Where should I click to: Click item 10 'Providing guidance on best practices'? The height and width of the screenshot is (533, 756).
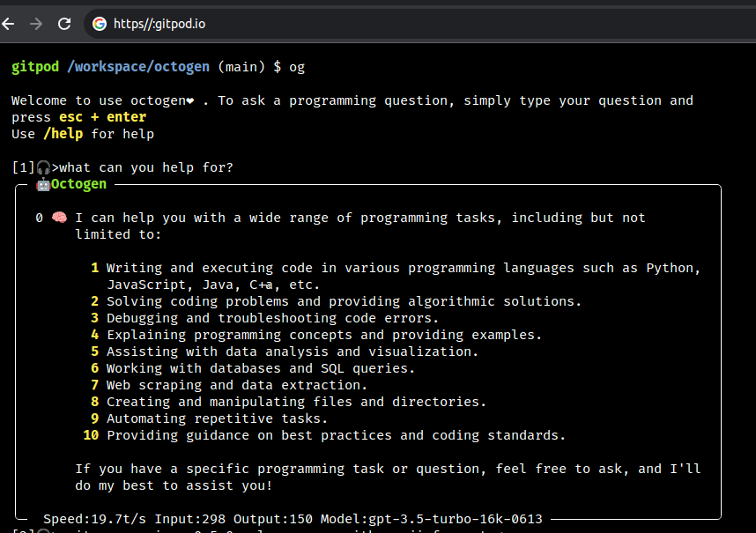(336, 436)
